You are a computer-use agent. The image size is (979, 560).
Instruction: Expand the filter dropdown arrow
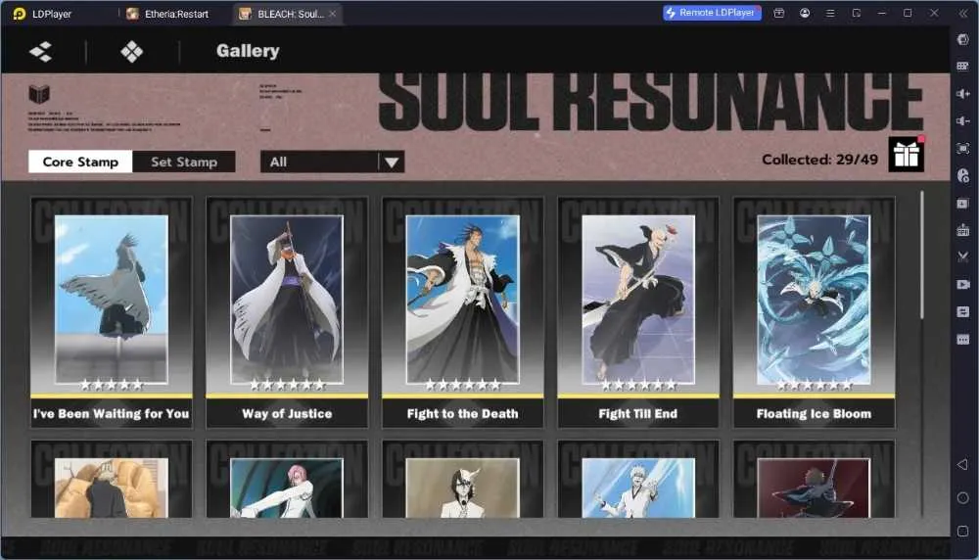392,163
